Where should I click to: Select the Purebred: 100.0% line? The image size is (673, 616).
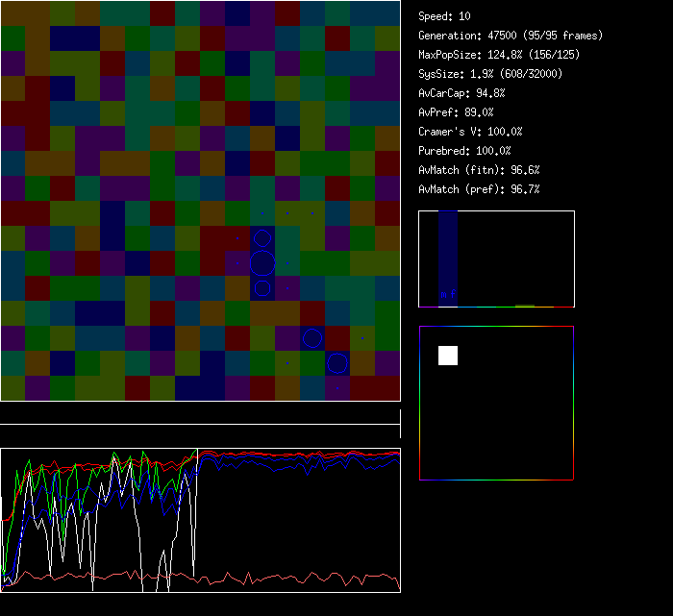point(464,151)
